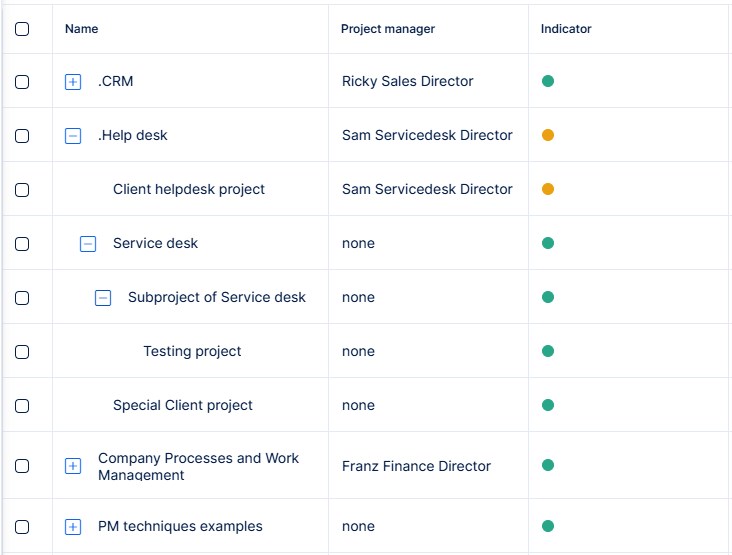Viewport: 732px width, 555px height.
Task: Click orange indicator of Client helpdesk project
Action: pos(548,189)
